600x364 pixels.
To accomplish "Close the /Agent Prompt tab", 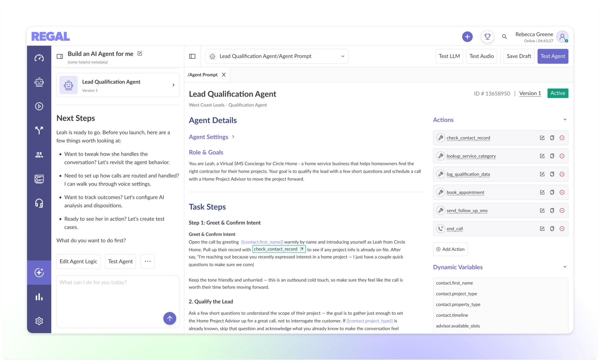I will [224, 75].
